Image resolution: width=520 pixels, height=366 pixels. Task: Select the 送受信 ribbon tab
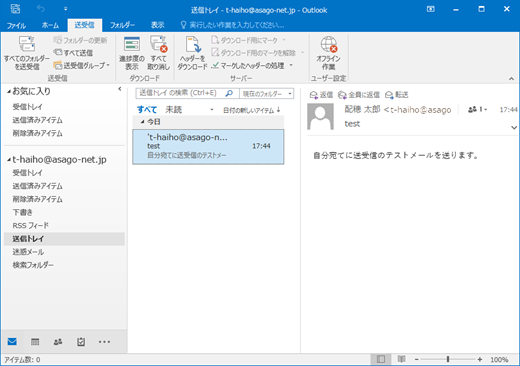pos(84,25)
